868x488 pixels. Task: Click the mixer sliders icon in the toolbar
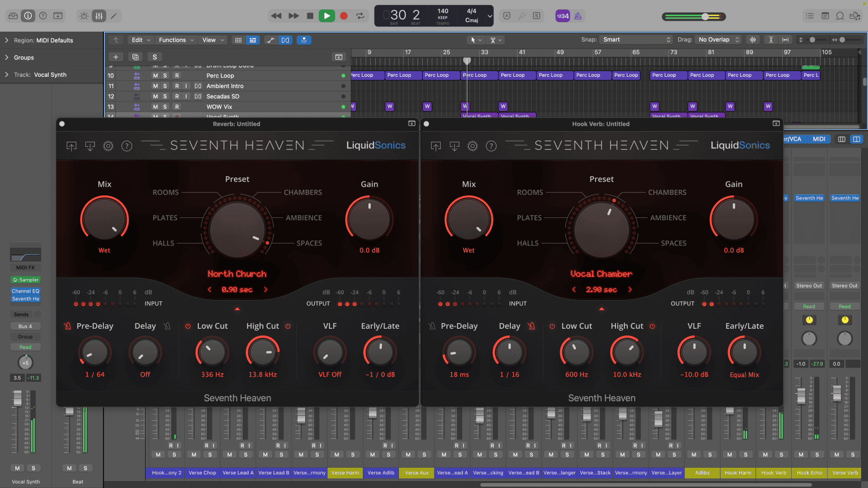[98, 16]
